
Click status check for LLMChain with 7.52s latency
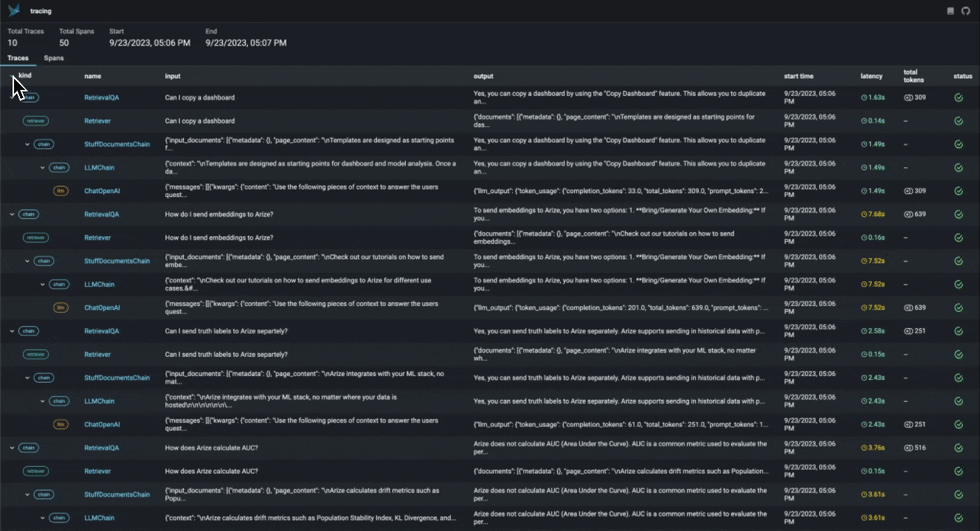(959, 285)
